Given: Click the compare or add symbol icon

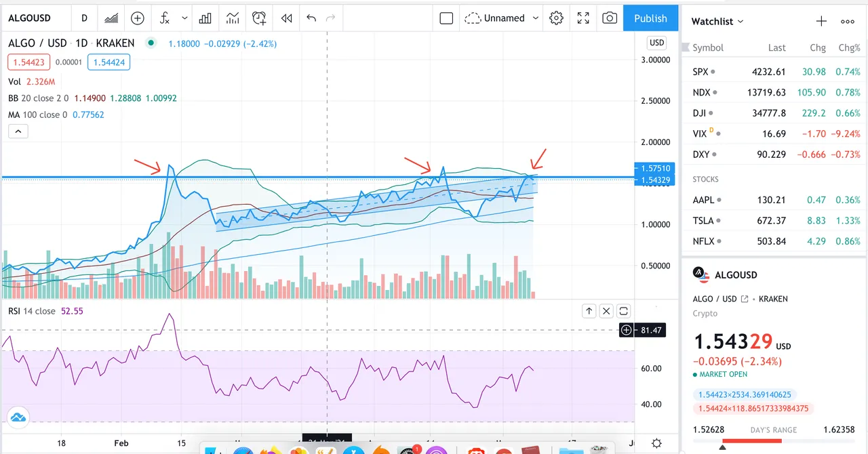Looking at the screenshot, I should pyautogui.click(x=138, y=18).
